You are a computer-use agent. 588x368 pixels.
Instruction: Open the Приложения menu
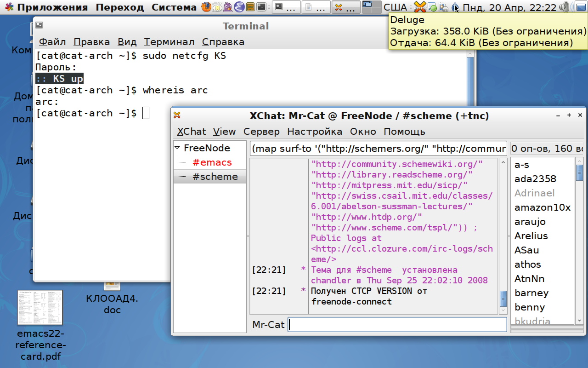click(x=45, y=7)
